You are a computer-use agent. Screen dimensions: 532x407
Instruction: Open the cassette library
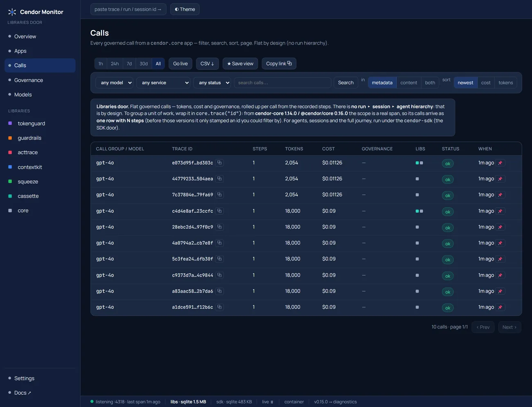click(x=40, y=196)
